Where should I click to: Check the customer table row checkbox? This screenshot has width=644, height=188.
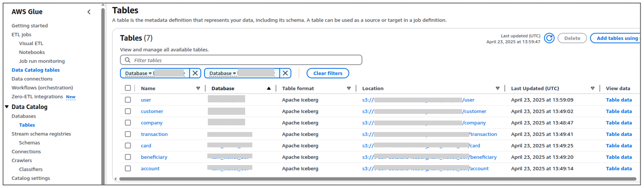128,111
